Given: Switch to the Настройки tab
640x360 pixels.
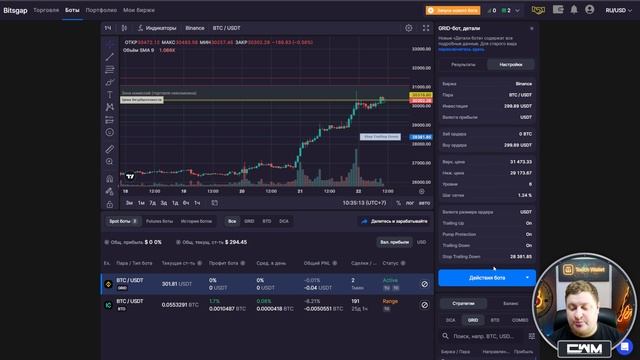Looking at the screenshot, I should pyautogui.click(x=511, y=64).
